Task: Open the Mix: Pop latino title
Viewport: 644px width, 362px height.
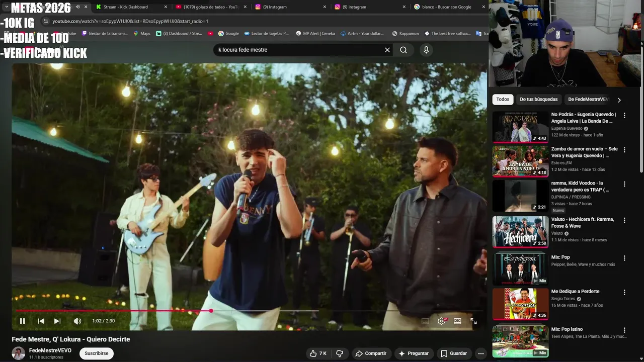Action: pos(567,329)
